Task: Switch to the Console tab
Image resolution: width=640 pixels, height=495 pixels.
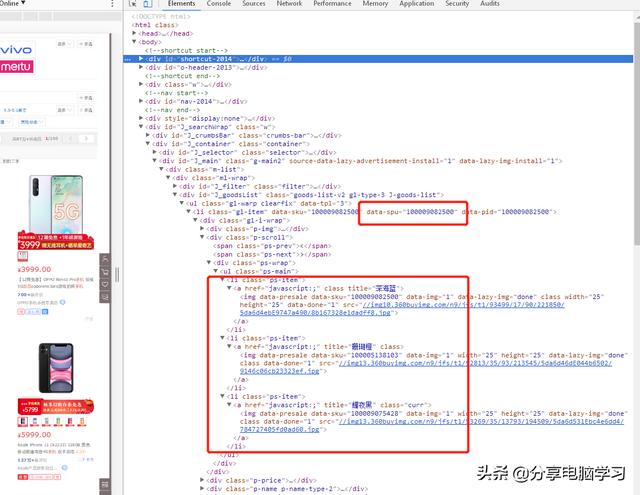Action: 219,4
